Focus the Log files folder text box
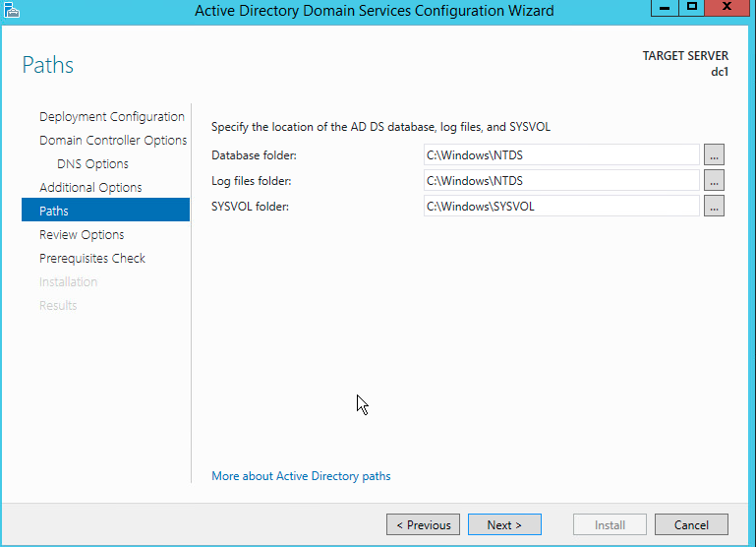The image size is (756, 547). tap(560, 180)
